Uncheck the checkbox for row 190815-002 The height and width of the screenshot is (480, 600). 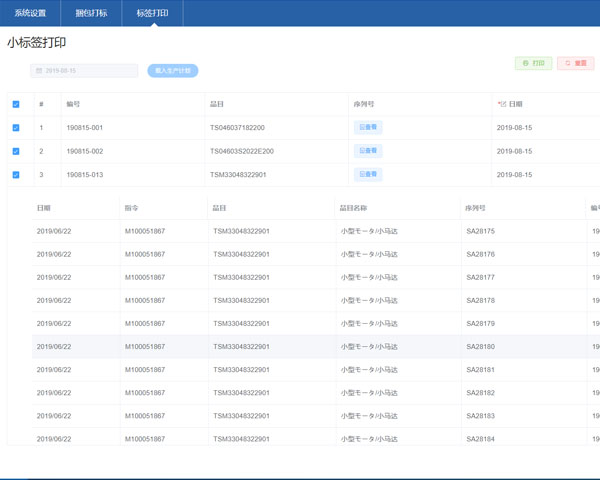coord(16,151)
